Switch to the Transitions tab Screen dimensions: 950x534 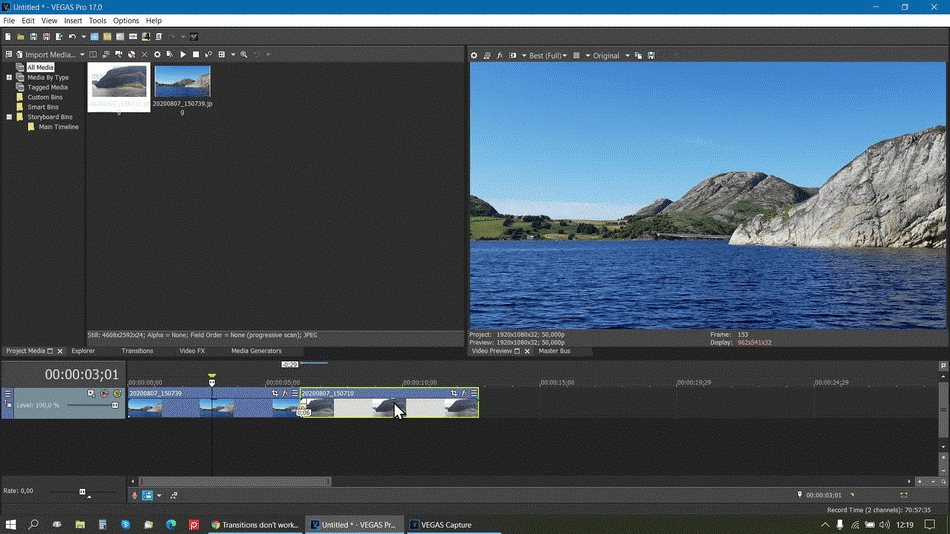point(137,351)
